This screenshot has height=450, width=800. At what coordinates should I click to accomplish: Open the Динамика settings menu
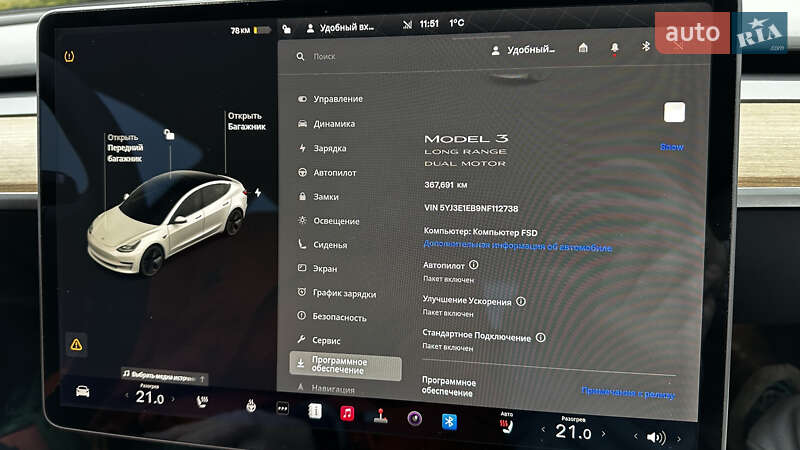(x=327, y=123)
